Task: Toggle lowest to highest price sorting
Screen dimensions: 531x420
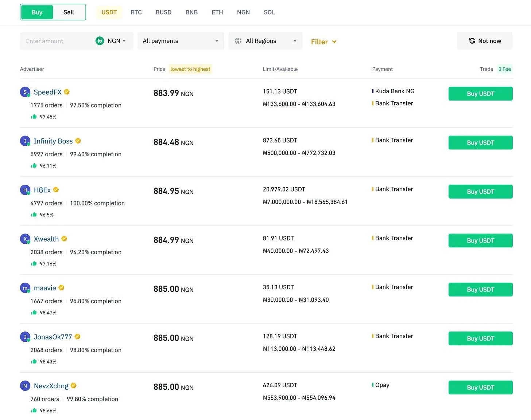Action: [x=190, y=69]
